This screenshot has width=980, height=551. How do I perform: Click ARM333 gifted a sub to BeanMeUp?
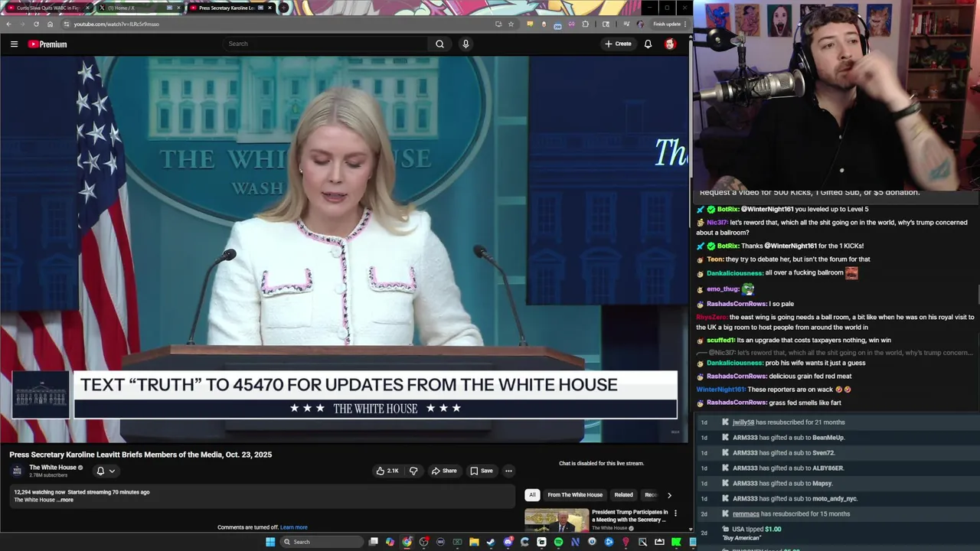(789, 438)
